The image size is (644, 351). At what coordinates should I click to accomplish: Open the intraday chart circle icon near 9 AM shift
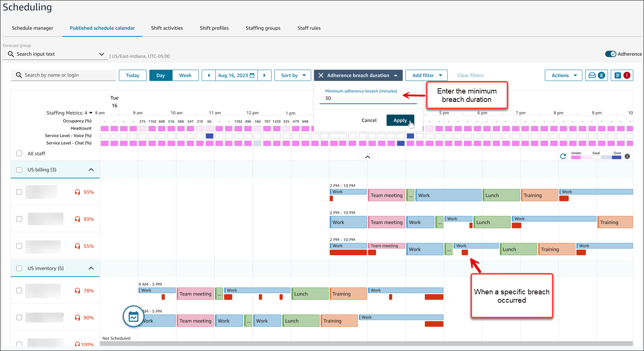pos(133,316)
